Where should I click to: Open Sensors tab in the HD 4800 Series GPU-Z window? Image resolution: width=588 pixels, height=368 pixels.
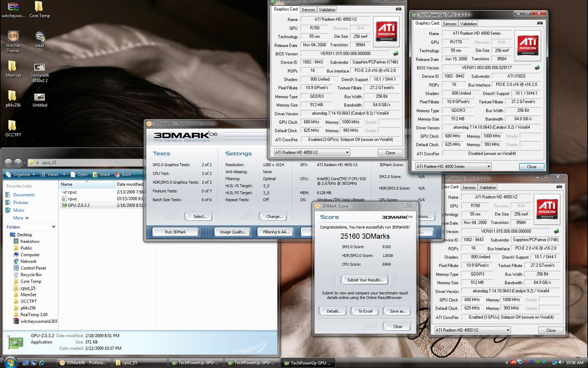[450, 23]
